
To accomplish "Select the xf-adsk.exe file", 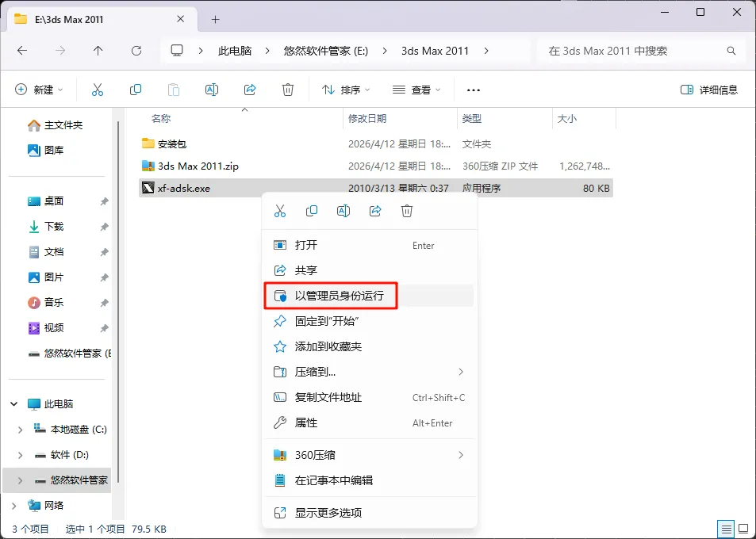I will pos(376,188).
